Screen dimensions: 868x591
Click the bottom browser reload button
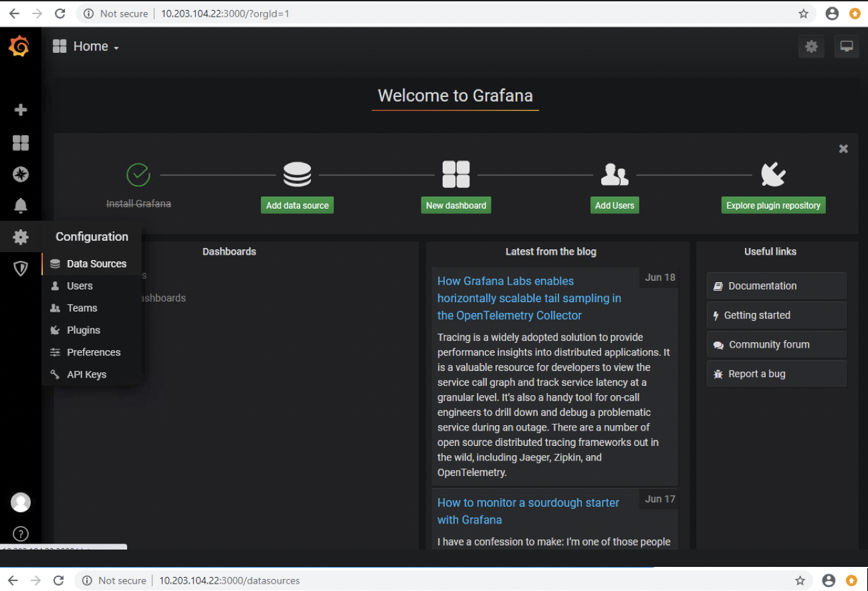[x=59, y=580]
